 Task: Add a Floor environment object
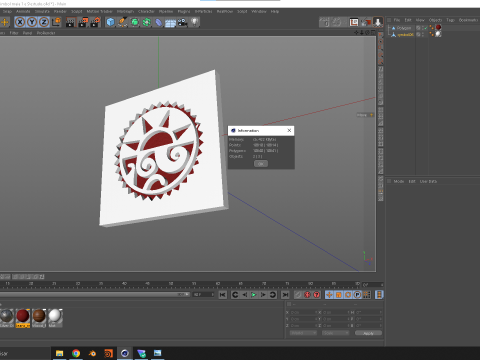point(170,23)
